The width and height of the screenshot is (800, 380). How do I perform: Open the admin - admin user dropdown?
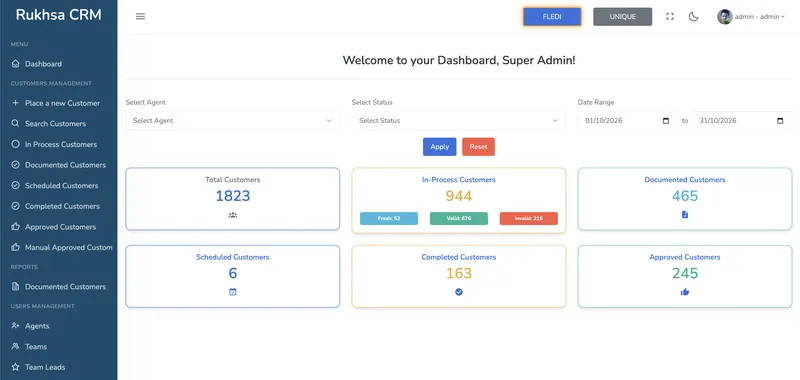(x=759, y=17)
